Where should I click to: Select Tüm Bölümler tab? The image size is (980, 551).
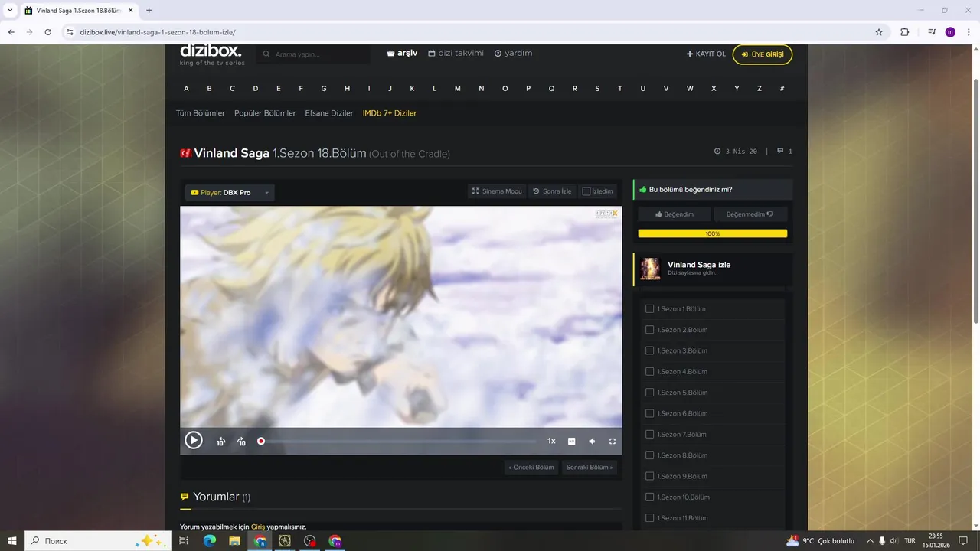(x=201, y=113)
